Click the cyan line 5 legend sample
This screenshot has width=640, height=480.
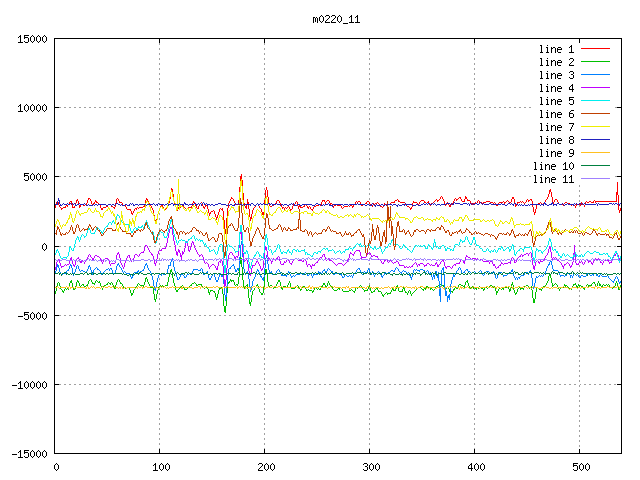[x=595, y=101]
